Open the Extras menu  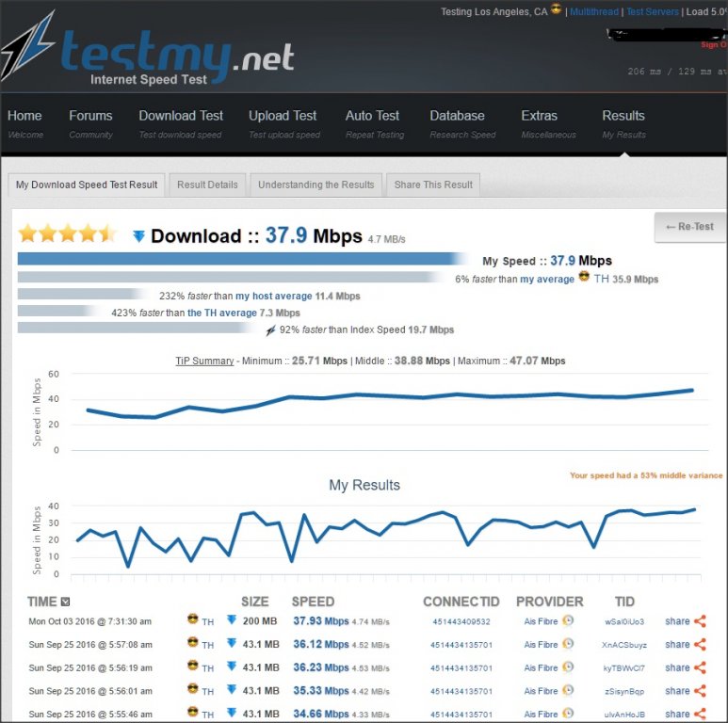(540, 116)
